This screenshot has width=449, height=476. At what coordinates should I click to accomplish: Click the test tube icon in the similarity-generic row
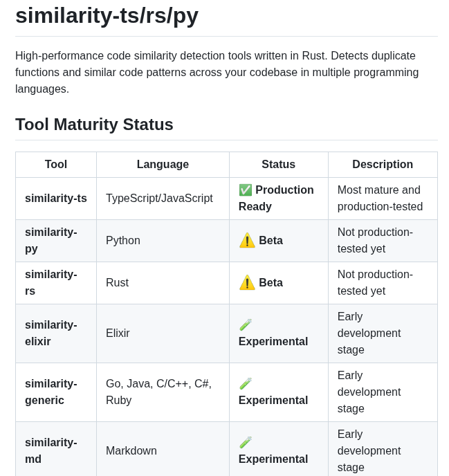[246, 383]
